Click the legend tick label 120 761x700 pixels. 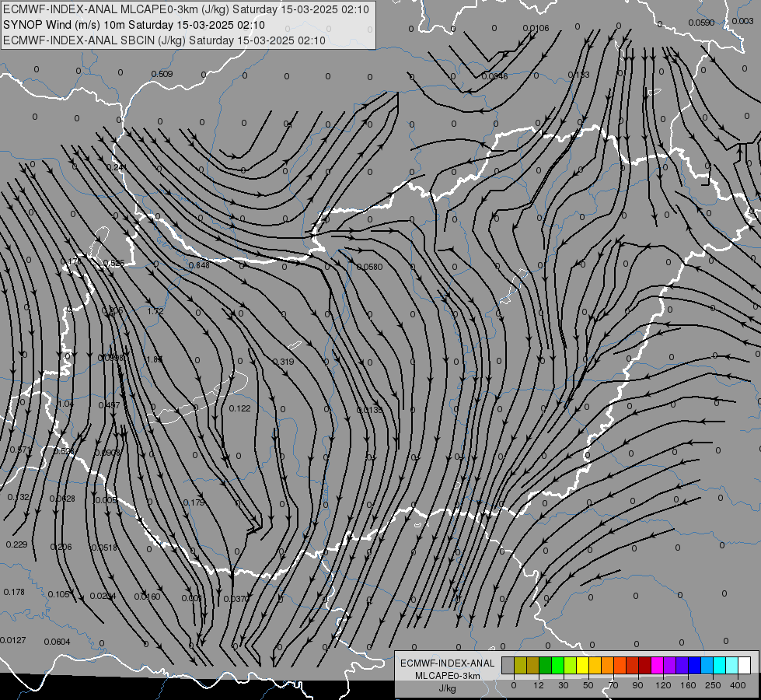664,685
